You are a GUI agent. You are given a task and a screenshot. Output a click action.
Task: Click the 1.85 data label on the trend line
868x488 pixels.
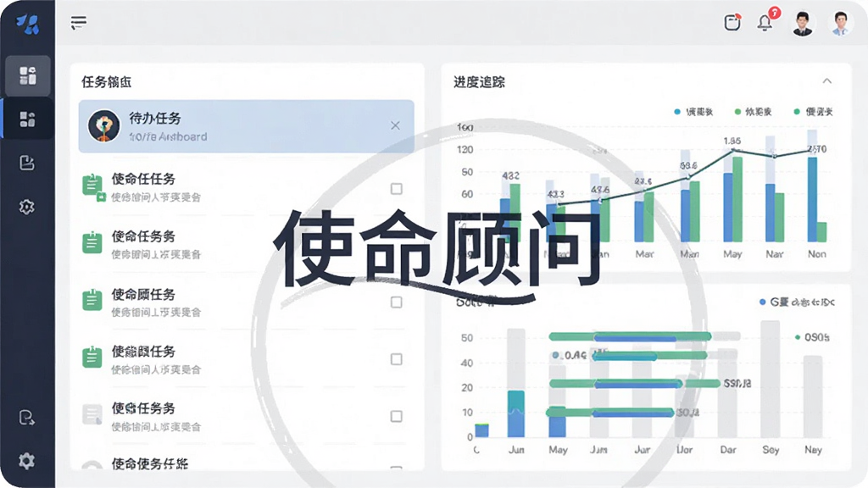click(732, 141)
